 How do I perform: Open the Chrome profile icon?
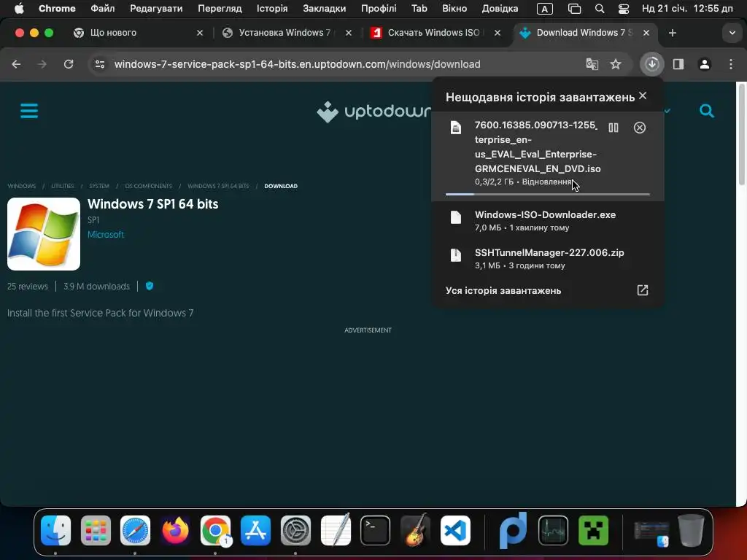[705, 64]
